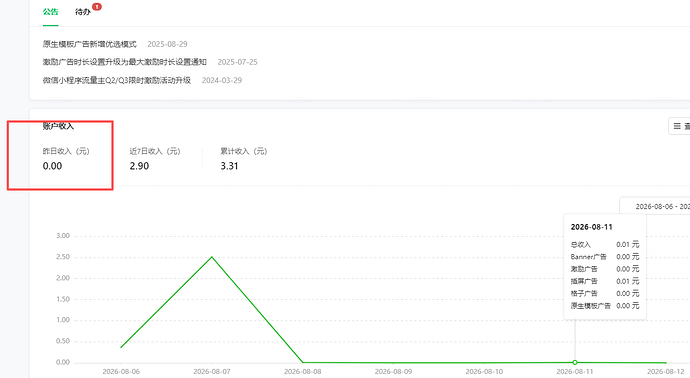Open the date range picker starting 2026-08-06
Image resolution: width=690 pixels, height=378 pixels.
pyautogui.click(x=655, y=206)
